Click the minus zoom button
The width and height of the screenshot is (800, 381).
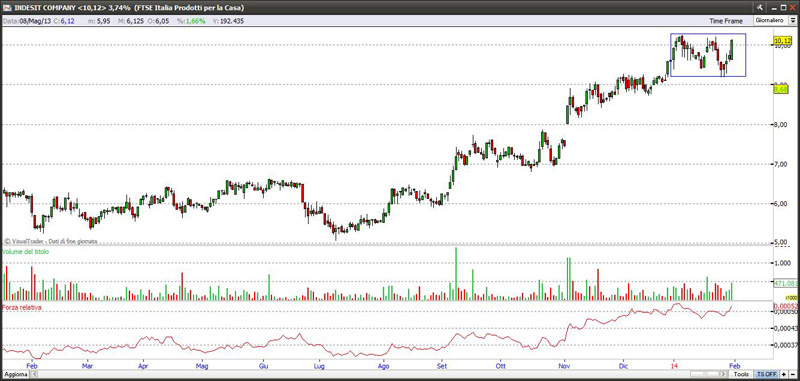point(793,374)
